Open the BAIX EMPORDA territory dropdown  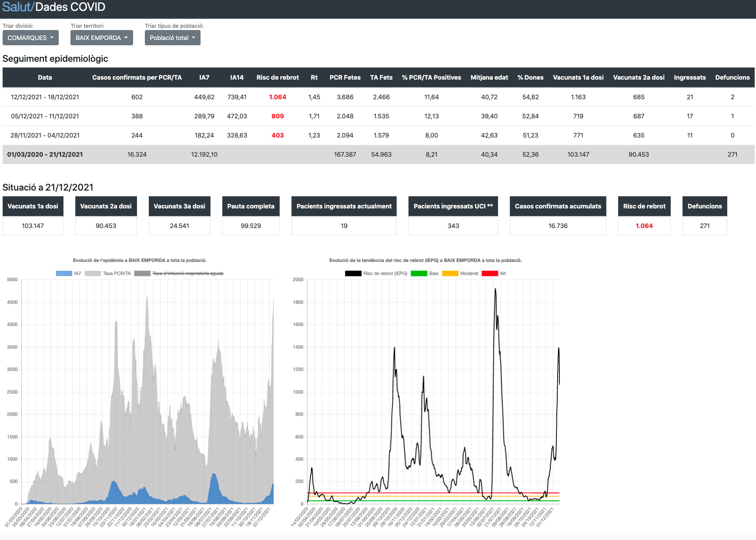(101, 38)
